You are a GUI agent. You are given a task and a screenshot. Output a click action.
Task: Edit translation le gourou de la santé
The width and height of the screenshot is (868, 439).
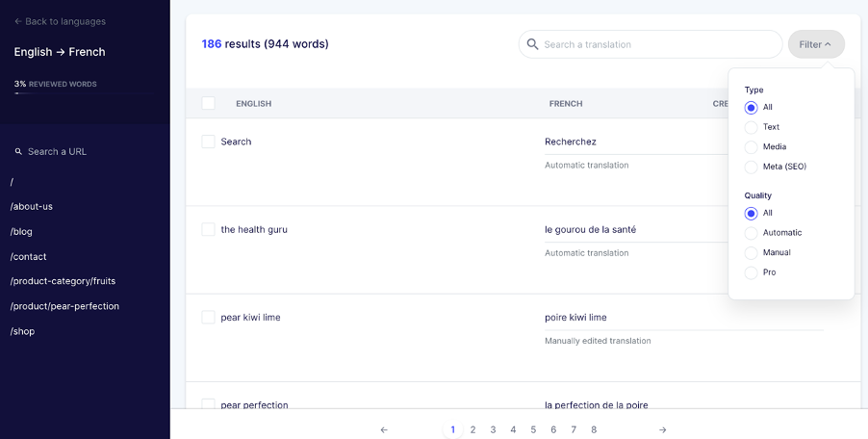click(x=590, y=229)
